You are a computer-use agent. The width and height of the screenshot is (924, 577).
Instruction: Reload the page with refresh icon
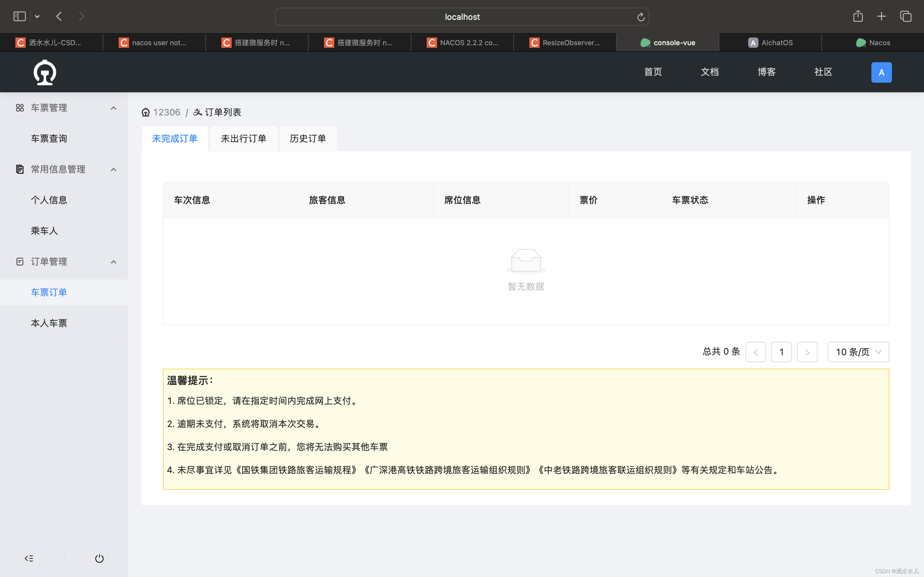[641, 17]
